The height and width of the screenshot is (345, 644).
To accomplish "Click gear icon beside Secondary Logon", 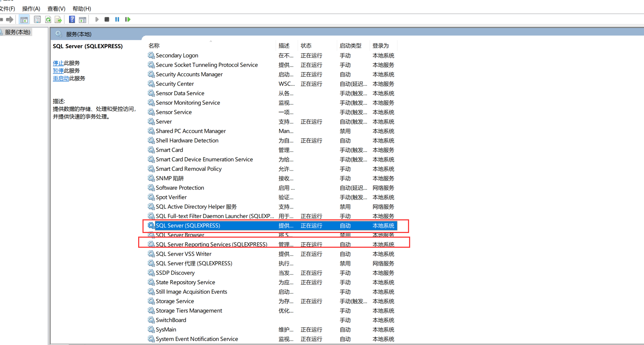I will point(151,55).
